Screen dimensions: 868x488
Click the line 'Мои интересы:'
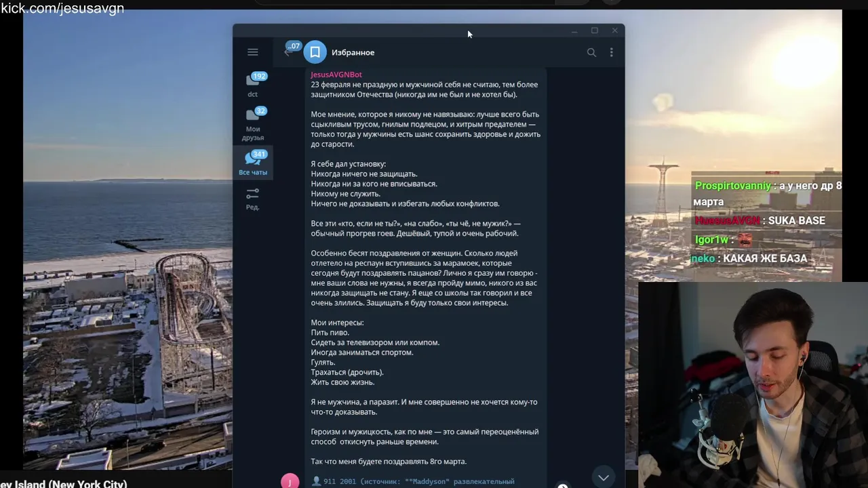pos(337,323)
